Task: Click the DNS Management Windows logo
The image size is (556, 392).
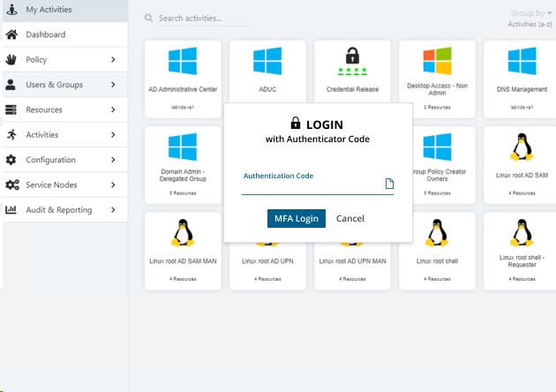Action: pos(522,61)
